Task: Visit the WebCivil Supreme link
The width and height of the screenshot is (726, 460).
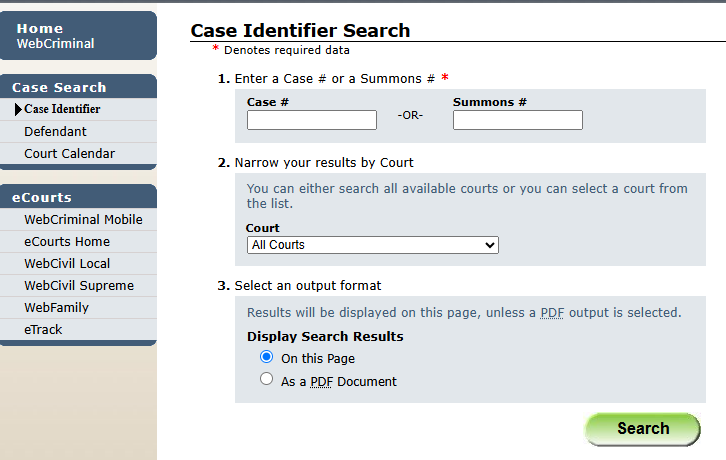Action: coord(79,286)
